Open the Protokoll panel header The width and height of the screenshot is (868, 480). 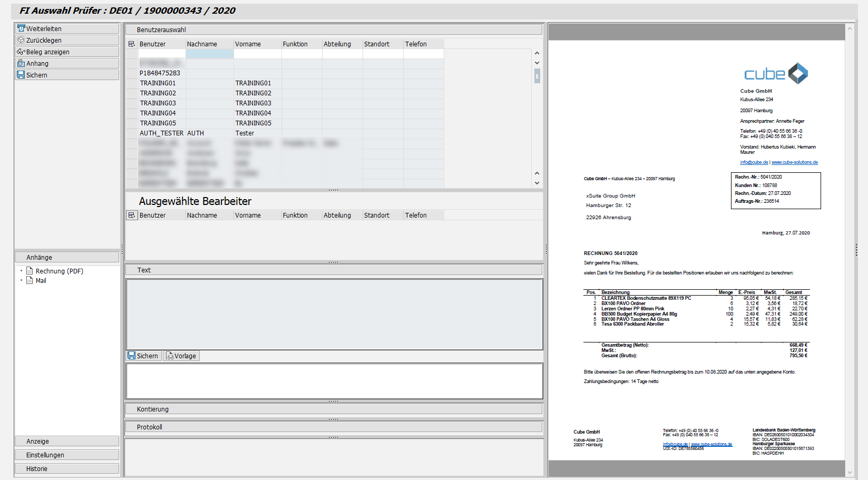pos(334,427)
